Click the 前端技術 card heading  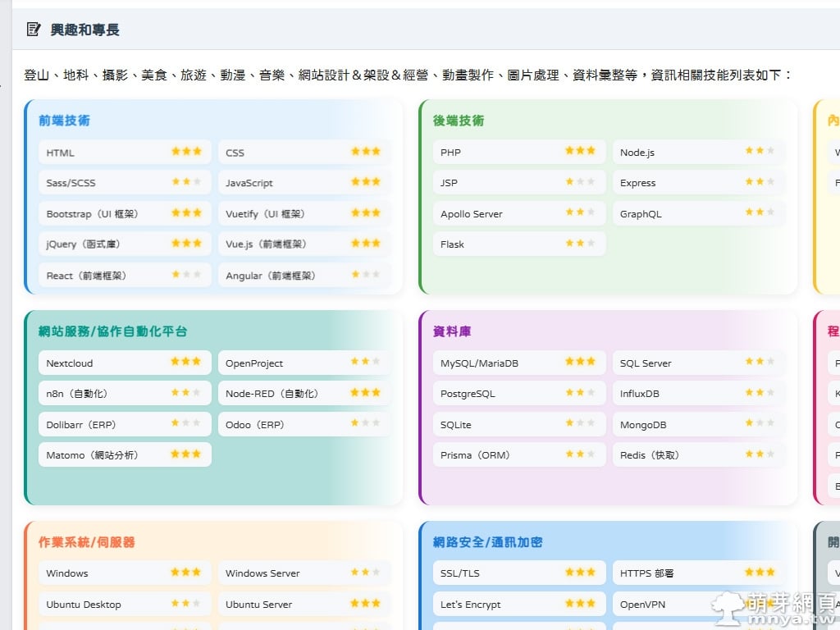pyautogui.click(x=64, y=121)
